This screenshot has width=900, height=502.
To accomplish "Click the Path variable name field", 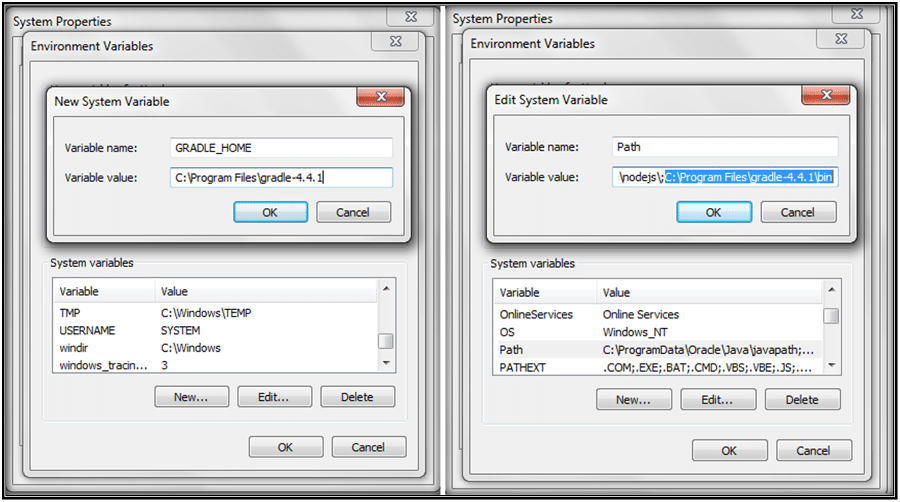I will [725, 147].
